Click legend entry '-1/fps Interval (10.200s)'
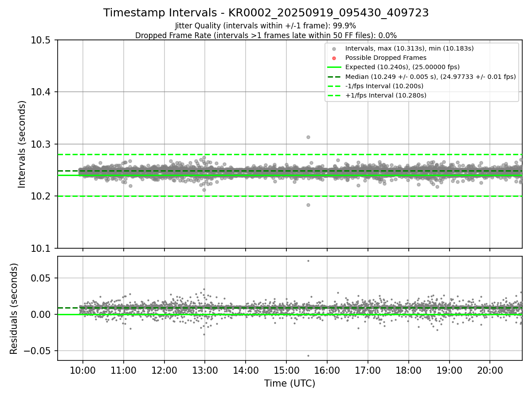Image resolution: width=532 pixels, height=399 pixels. point(384,86)
